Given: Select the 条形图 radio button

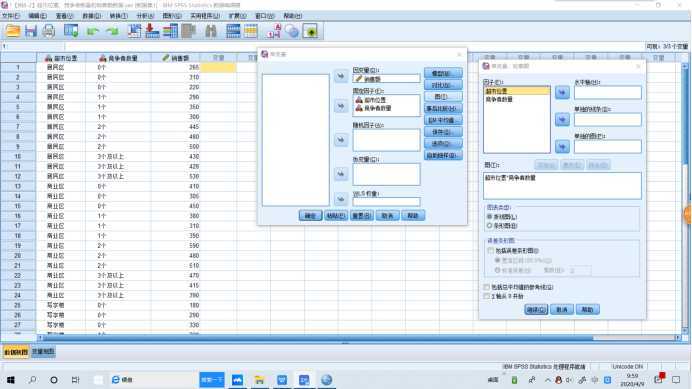Looking at the screenshot, I should pos(489,226).
